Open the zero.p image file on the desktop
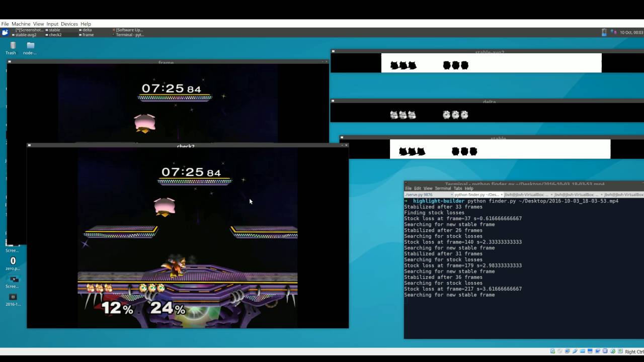The height and width of the screenshot is (362, 644). 13,263
